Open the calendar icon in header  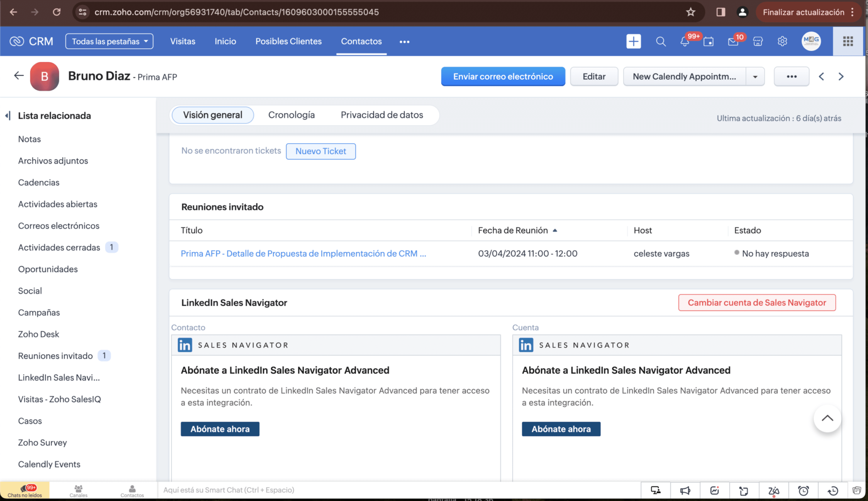click(x=708, y=42)
